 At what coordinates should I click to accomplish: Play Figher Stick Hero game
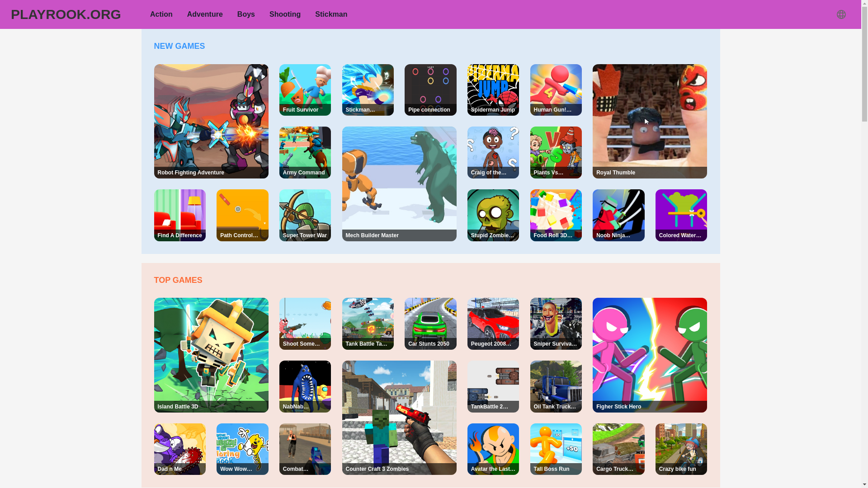(650, 355)
